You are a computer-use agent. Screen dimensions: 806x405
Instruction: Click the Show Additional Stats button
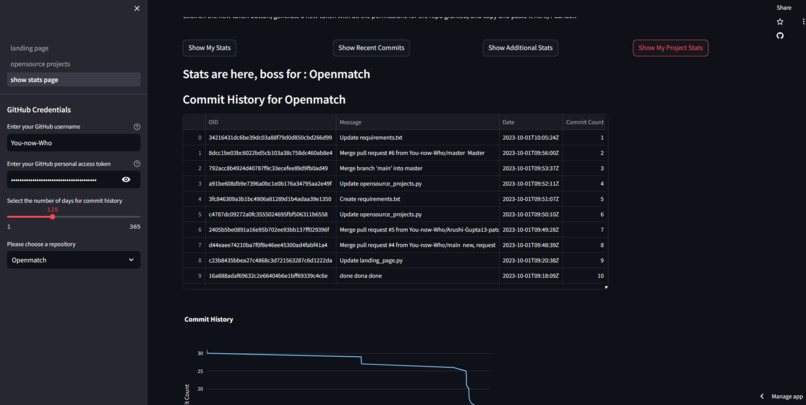[520, 48]
